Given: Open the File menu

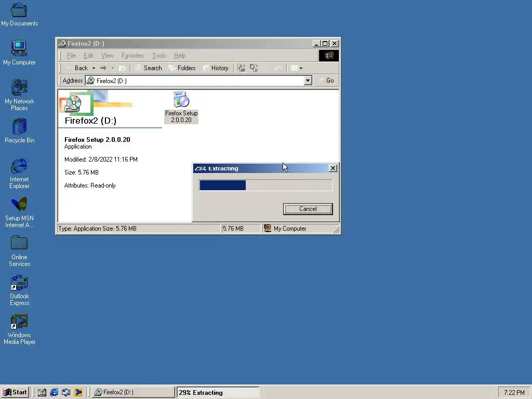Looking at the screenshot, I should point(71,56).
